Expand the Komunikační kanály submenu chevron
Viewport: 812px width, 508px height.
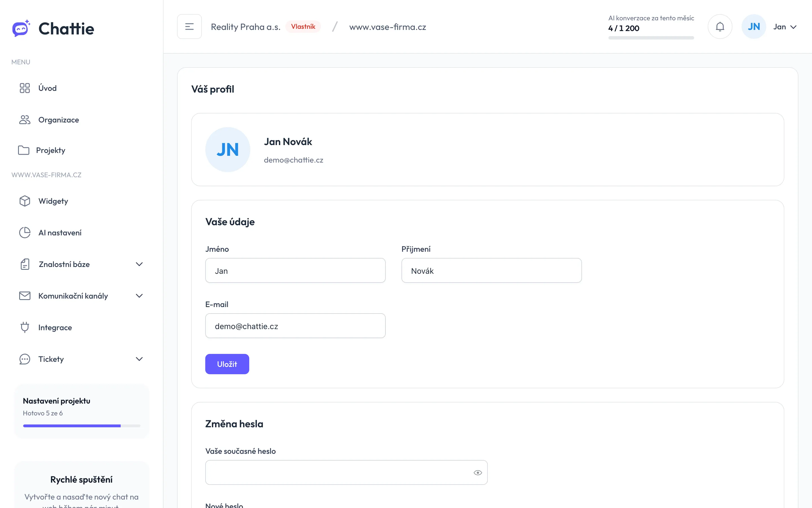[x=139, y=296]
